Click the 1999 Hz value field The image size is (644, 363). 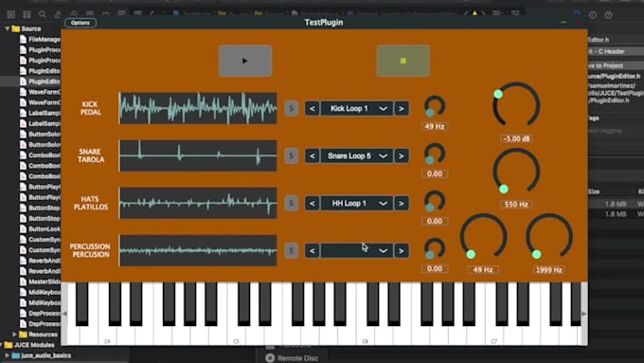[x=549, y=270]
